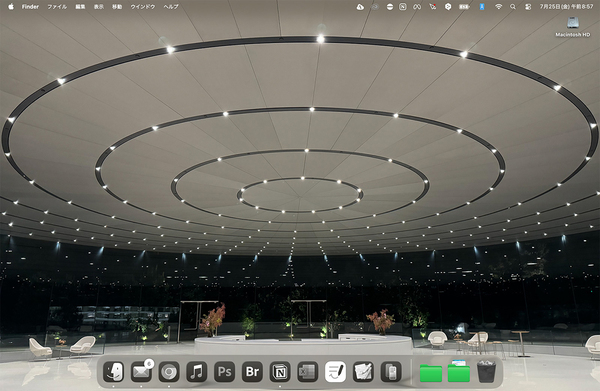Open the battery status menu
Viewport: 600px width, 391px height.
[x=464, y=7]
